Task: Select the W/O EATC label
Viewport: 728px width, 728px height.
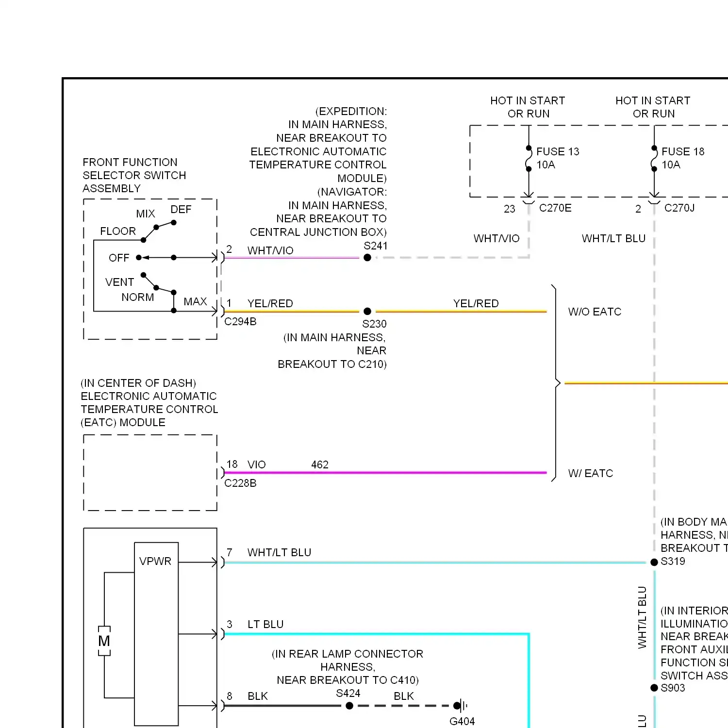Action: pyautogui.click(x=595, y=312)
